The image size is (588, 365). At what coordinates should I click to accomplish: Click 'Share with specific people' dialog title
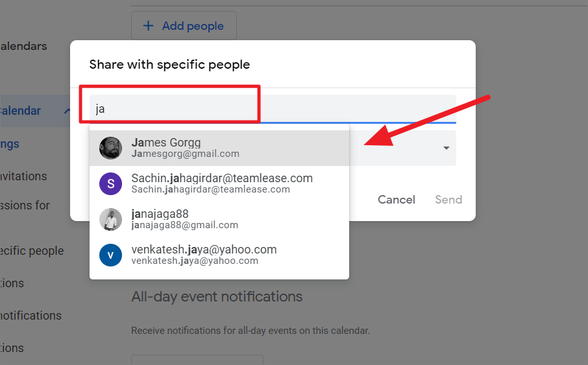169,64
